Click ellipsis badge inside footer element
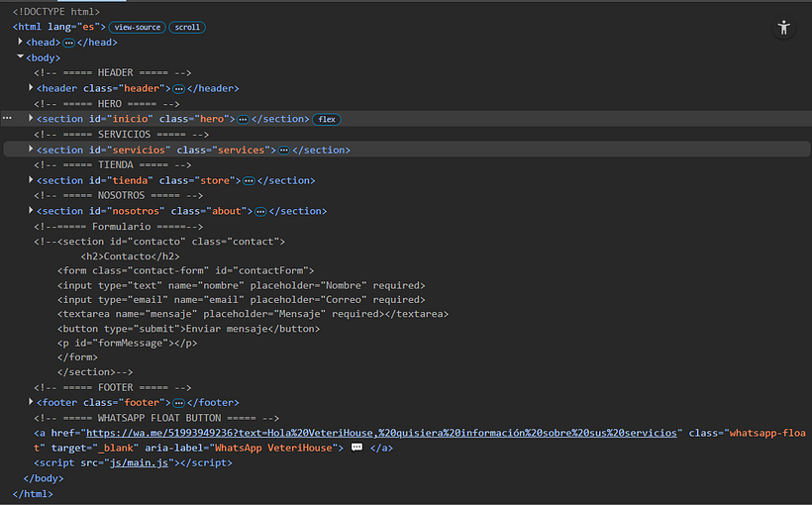Image resolution: width=812 pixels, height=505 pixels. coord(178,403)
